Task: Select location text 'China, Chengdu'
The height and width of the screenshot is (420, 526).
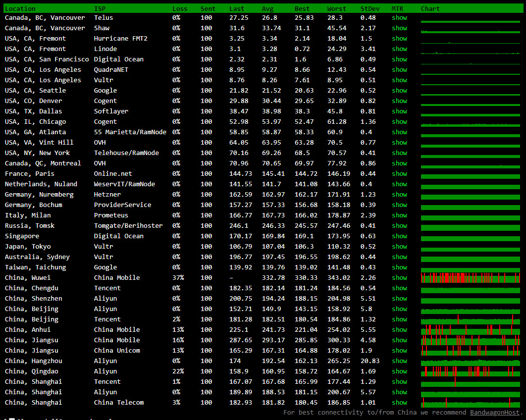Action: pyautogui.click(x=32, y=288)
